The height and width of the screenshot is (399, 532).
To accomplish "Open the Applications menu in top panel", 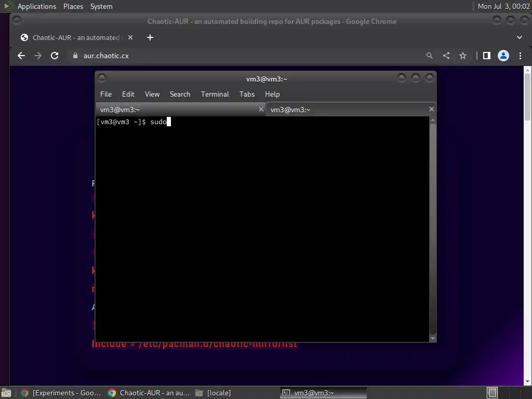I will click(37, 6).
